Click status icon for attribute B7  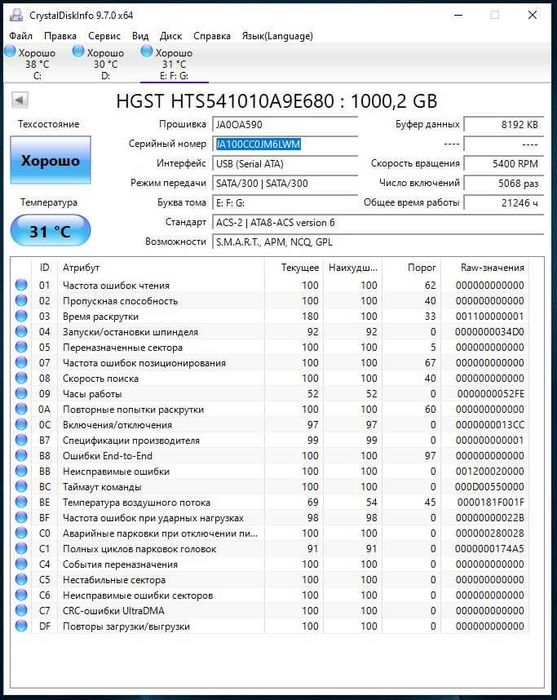coord(21,440)
